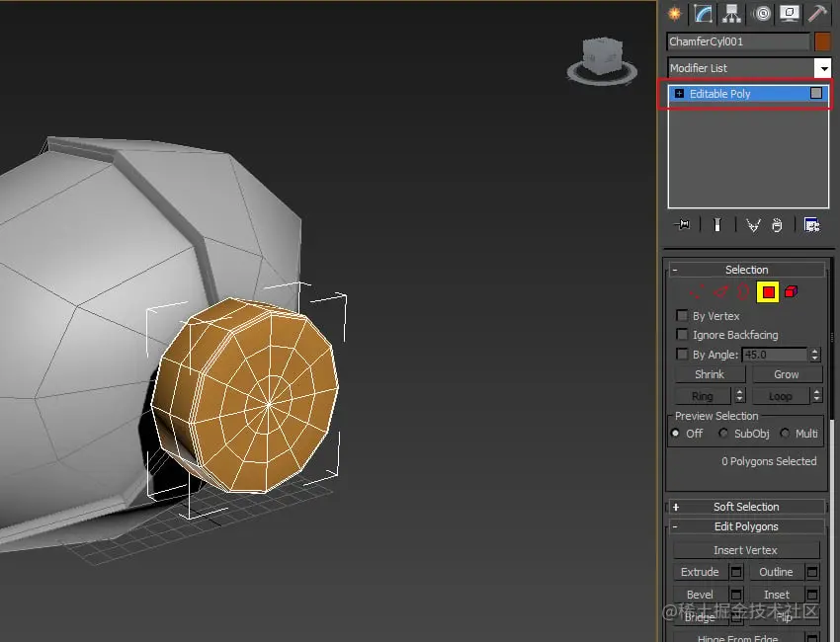Select Vertex sub-object level icon
This screenshot has height=642, width=840.
pos(697,291)
